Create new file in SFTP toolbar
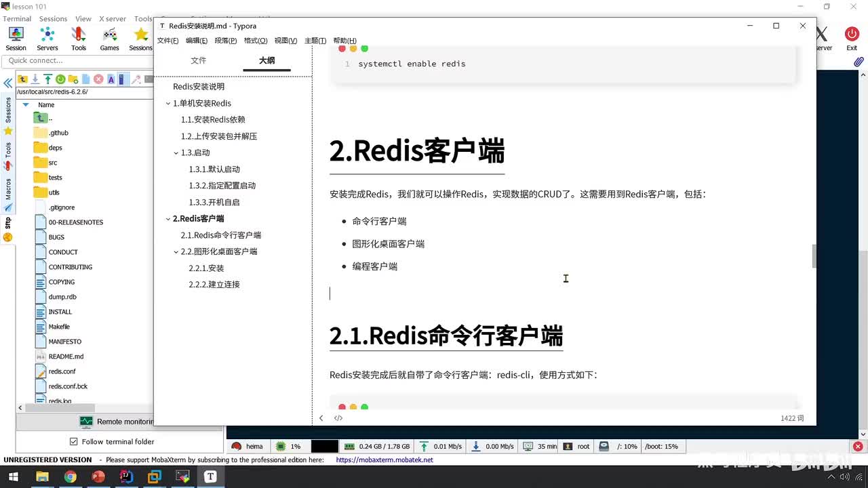 tap(86, 79)
